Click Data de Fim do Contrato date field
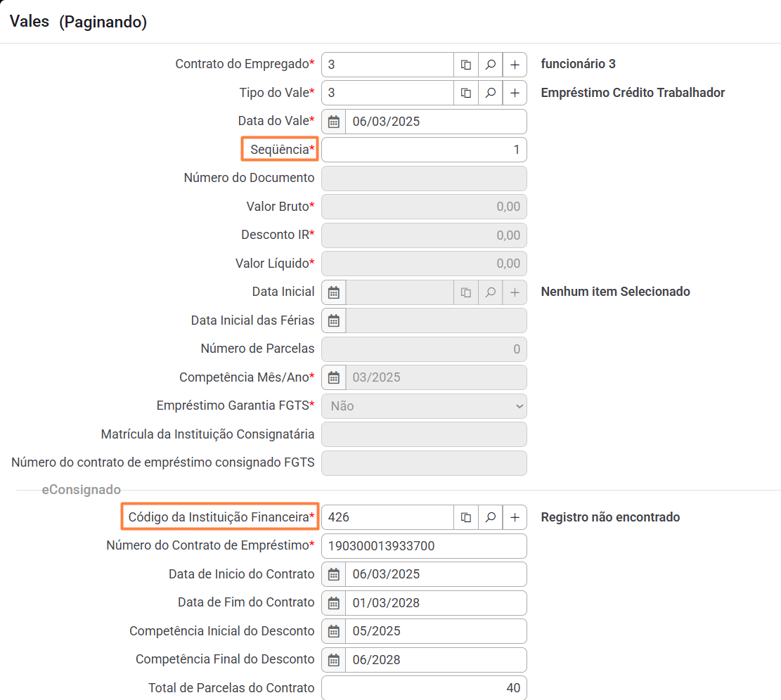This screenshot has width=781, height=700. [x=436, y=603]
